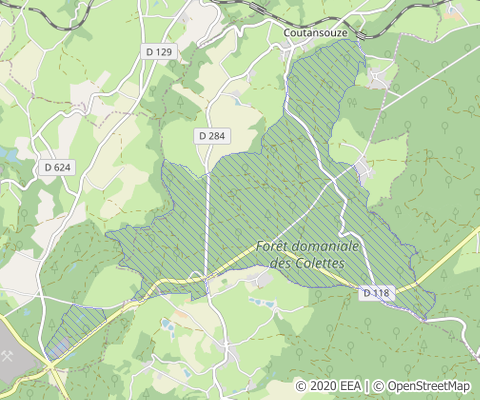
Task: Click the blue pond west of D 624
Action: point(7,155)
